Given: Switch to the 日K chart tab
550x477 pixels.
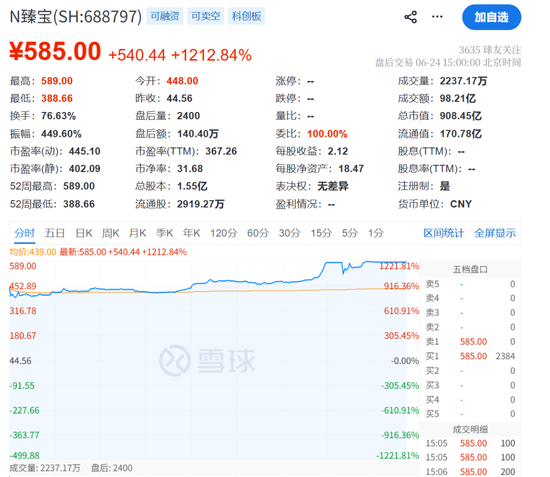Looking at the screenshot, I should point(84,233).
